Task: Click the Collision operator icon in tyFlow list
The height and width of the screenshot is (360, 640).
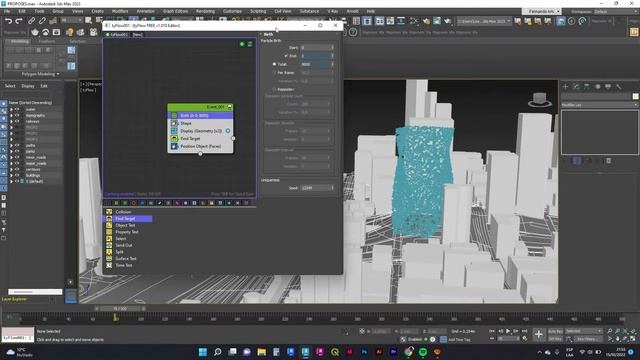Action: [109, 212]
